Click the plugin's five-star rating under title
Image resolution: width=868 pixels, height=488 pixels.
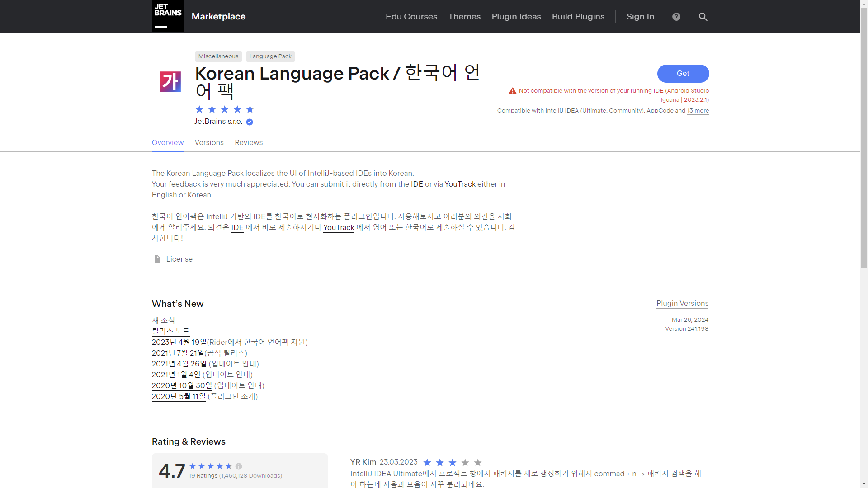(x=225, y=109)
